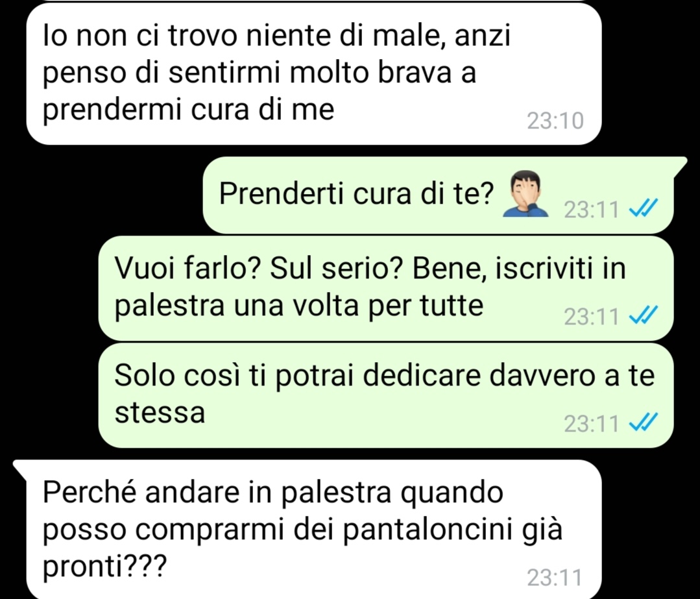Click the word 'pantaloncini' in last message
Viewport: 700px width, 599px height.
point(428,531)
